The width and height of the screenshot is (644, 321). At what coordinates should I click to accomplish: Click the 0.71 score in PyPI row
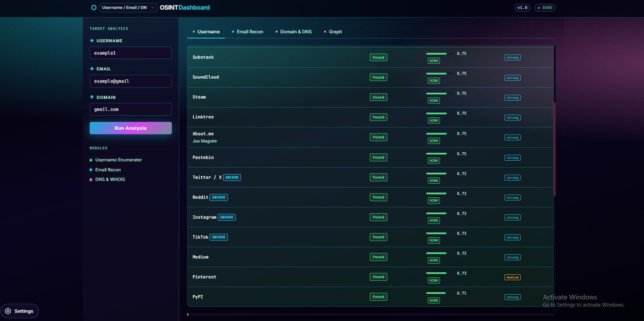(462, 293)
